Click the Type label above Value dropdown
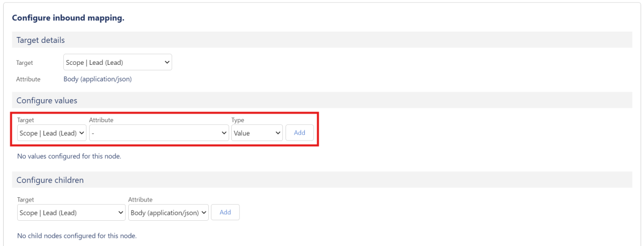 (238, 120)
